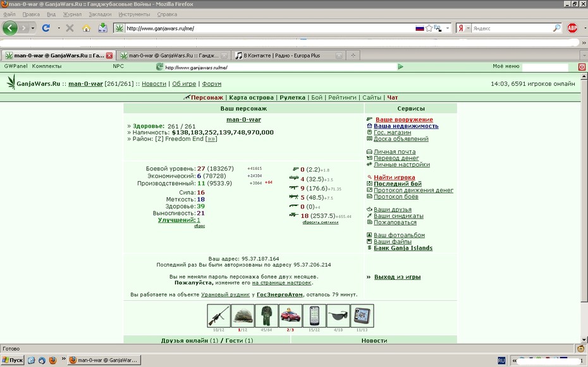Open the Файл menu

pyautogui.click(x=9, y=15)
